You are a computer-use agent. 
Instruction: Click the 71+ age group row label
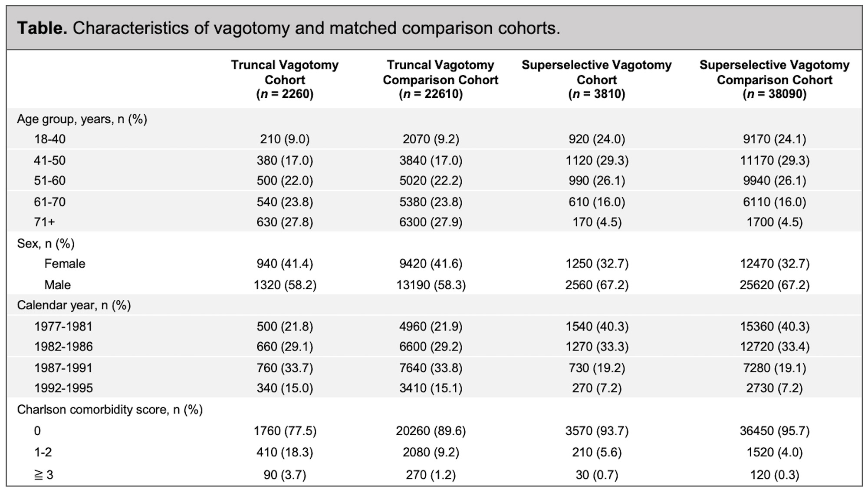click(x=44, y=222)
